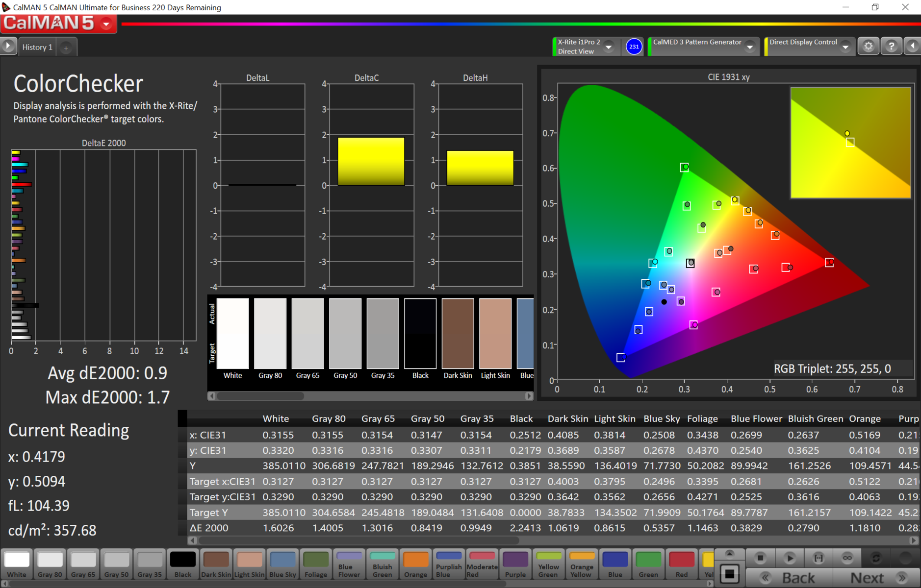The width and height of the screenshot is (921, 588).
Task: Expand the panel above the pattern window
Action: (x=729, y=554)
